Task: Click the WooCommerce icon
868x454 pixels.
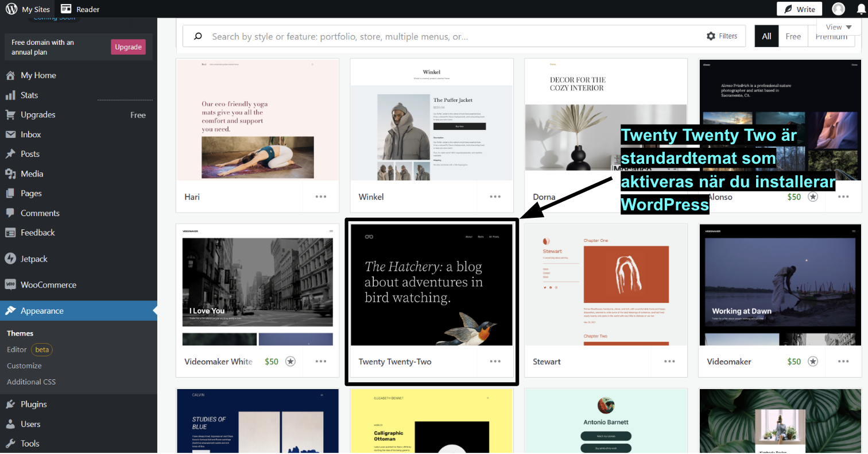Action: pyautogui.click(x=10, y=284)
